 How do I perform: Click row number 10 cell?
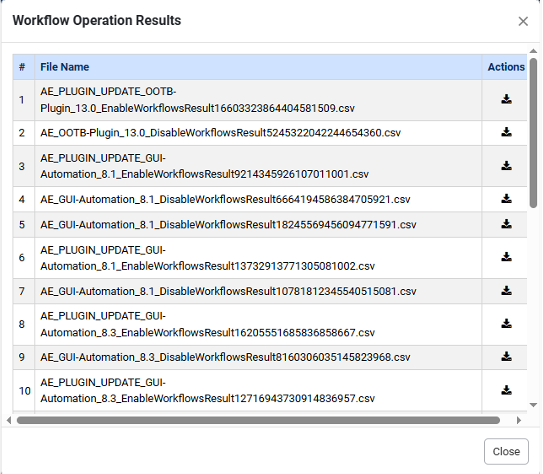click(24, 391)
